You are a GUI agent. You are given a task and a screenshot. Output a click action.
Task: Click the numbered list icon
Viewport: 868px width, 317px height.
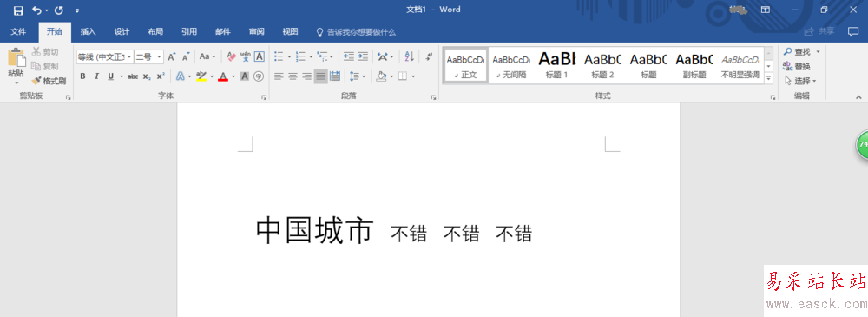tap(300, 56)
